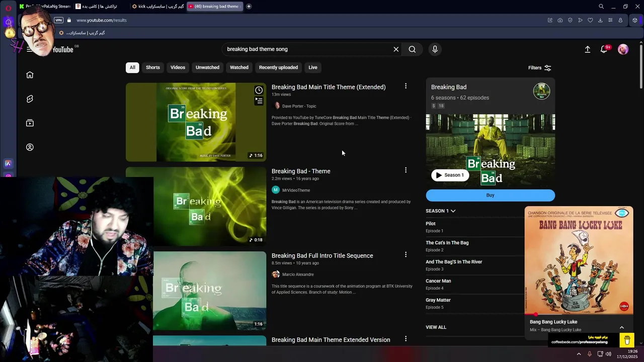The width and height of the screenshot is (644, 362).
Task: Open the YouTube notifications bell
Action: click(604, 49)
